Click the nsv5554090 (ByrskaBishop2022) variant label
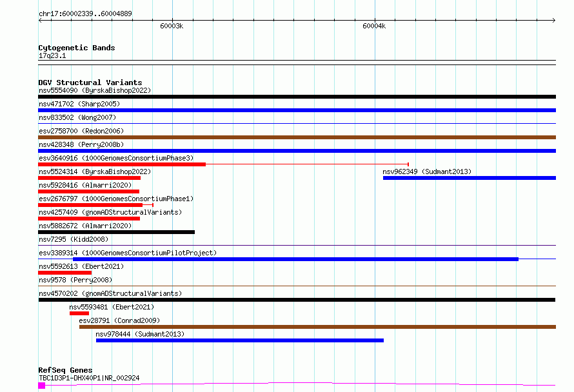Viewport: 574px width, 392px height. click(95, 90)
